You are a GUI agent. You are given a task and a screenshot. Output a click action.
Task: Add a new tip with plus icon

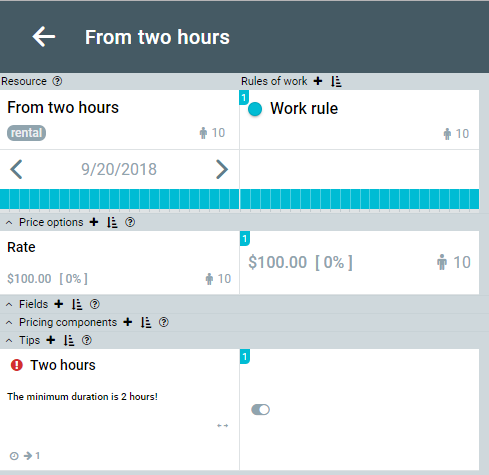51,340
